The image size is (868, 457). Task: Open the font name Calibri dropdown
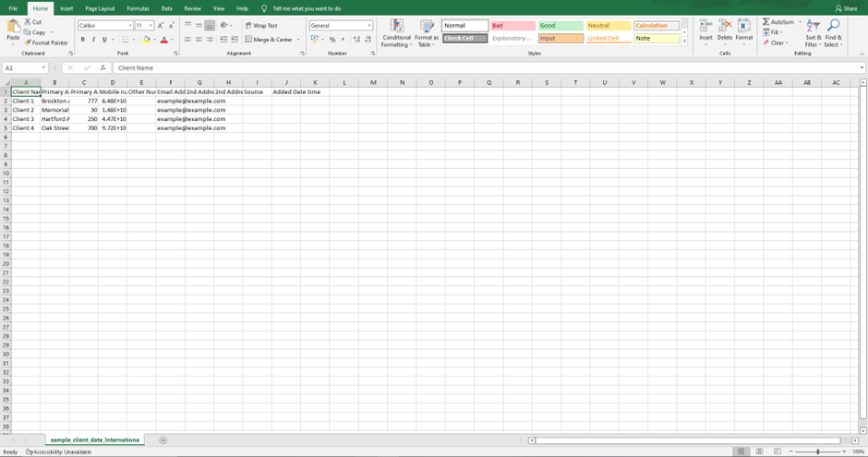coord(129,26)
